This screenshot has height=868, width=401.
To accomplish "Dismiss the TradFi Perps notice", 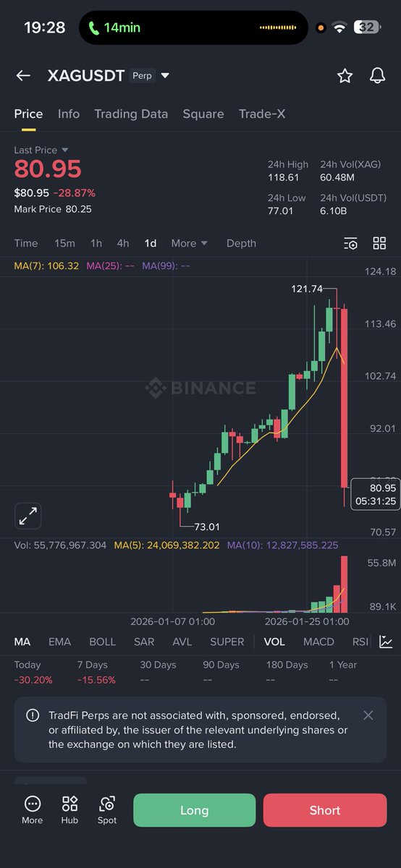I will pos(368,715).
